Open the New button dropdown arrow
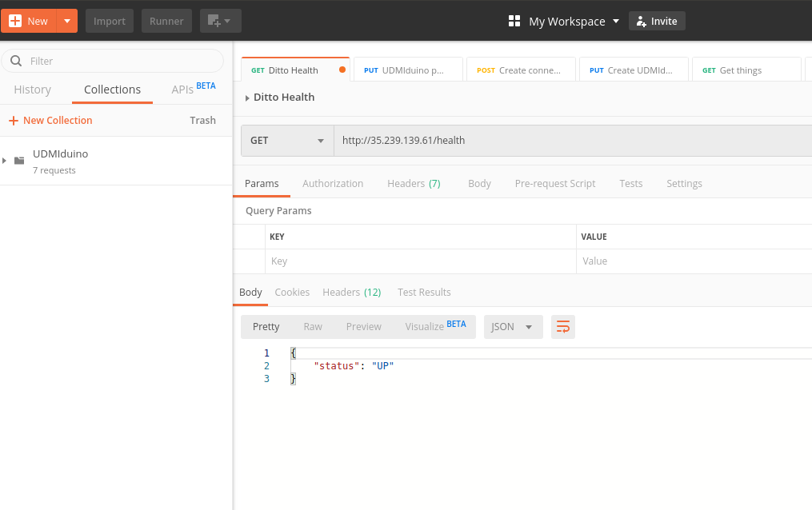Screen dimensions: 812x510 (x=67, y=22)
